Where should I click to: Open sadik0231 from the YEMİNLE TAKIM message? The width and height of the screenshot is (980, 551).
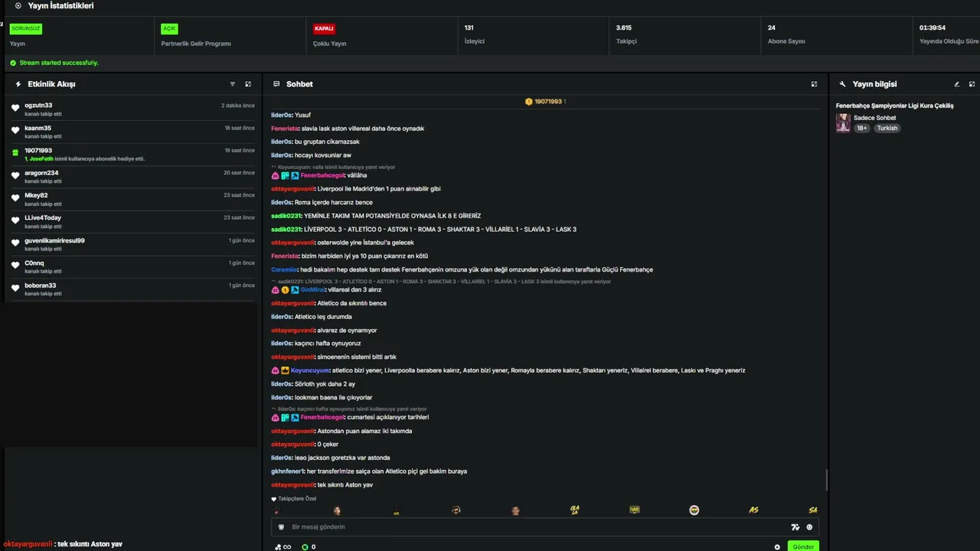click(286, 216)
